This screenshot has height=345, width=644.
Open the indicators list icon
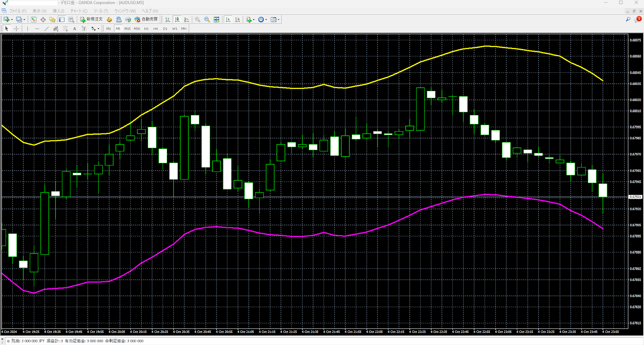(249, 19)
